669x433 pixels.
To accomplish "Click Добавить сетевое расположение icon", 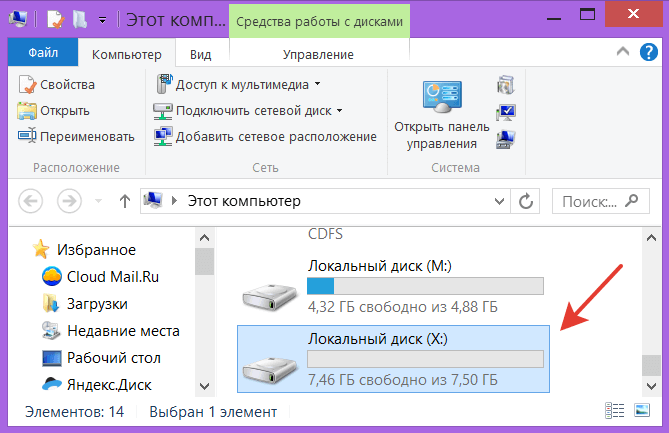I will coord(162,136).
